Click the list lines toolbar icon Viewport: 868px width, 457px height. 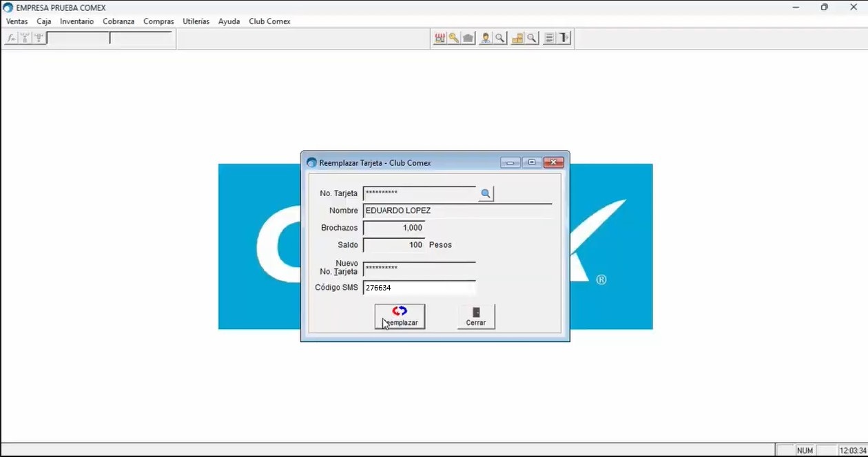(x=549, y=39)
